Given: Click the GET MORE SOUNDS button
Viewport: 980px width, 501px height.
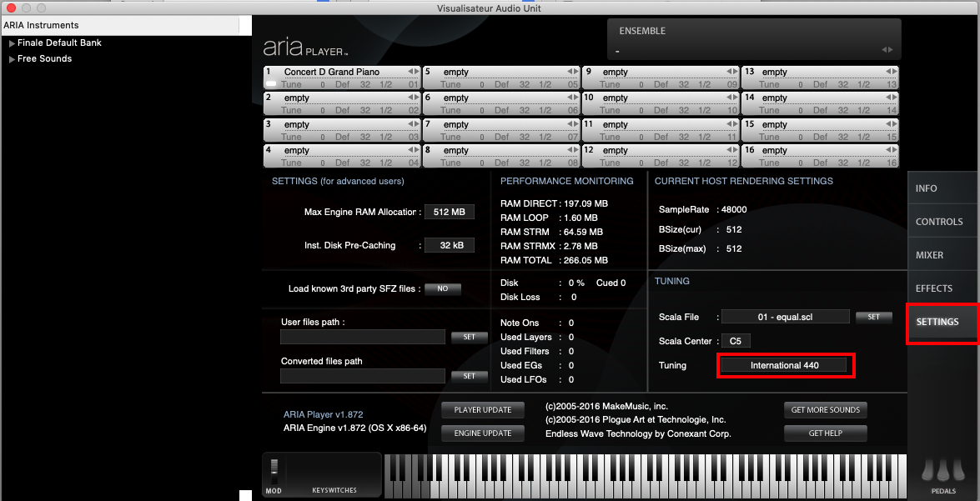Looking at the screenshot, I should pyautogui.click(x=825, y=410).
